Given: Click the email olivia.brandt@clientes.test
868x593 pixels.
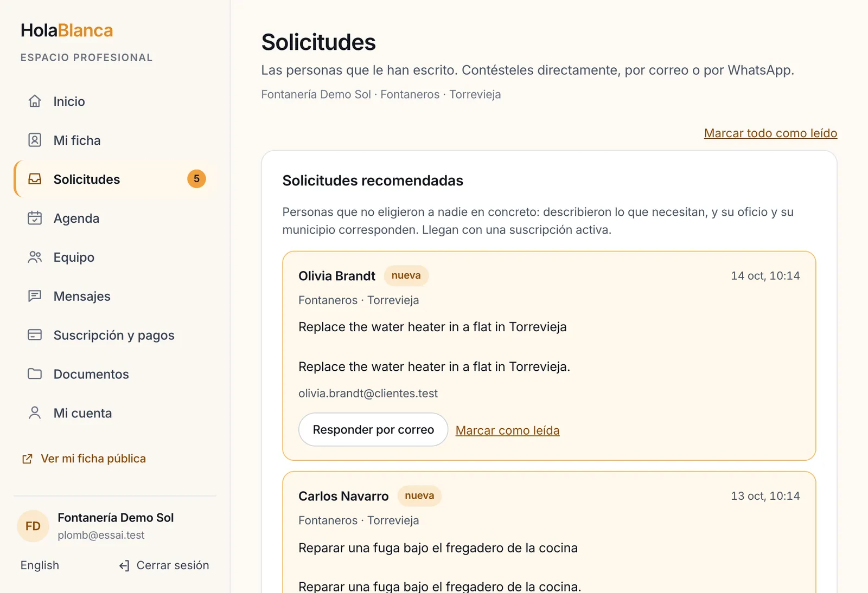Looking at the screenshot, I should (368, 394).
